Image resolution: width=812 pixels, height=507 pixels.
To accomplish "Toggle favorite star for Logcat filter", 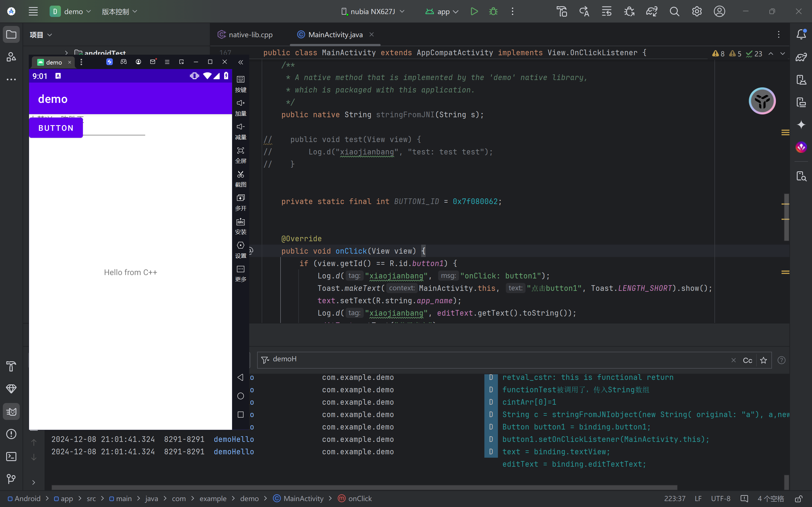I will tap(764, 360).
